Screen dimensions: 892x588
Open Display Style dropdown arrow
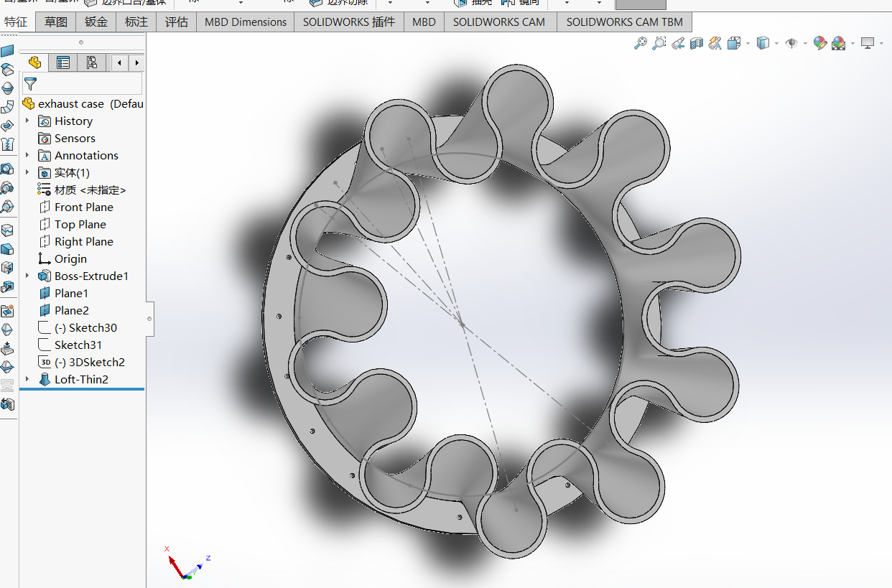pyautogui.click(x=776, y=43)
